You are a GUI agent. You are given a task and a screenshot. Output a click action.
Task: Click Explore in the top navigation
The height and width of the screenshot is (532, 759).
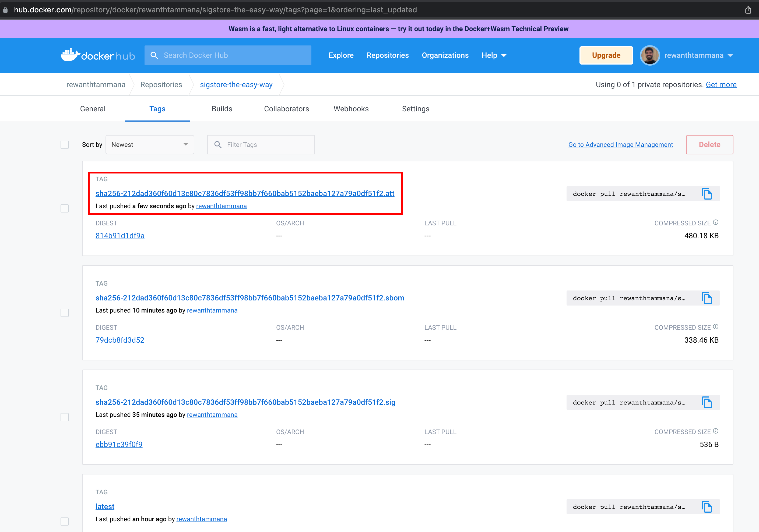pyautogui.click(x=341, y=55)
